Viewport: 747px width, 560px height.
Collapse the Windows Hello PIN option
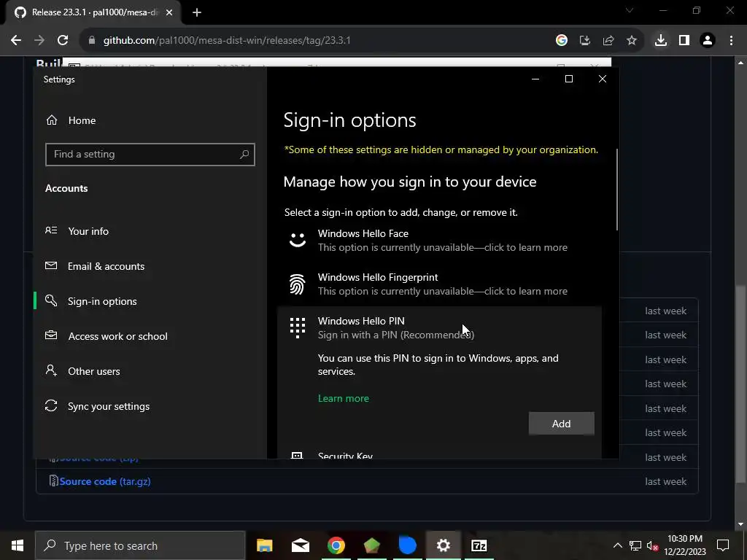click(439, 327)
